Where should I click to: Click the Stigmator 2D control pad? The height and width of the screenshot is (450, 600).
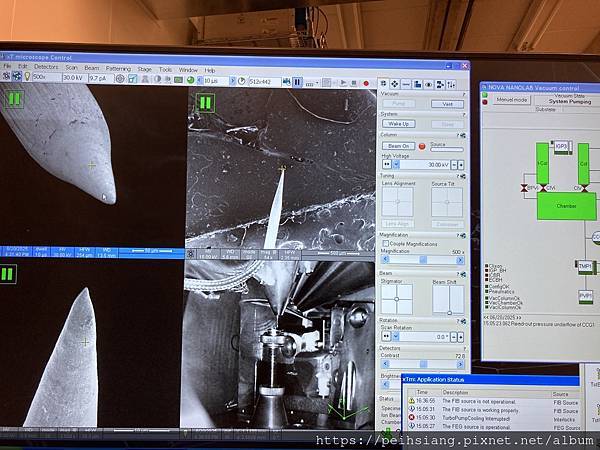pyautogui.click(x=397, y=299)
